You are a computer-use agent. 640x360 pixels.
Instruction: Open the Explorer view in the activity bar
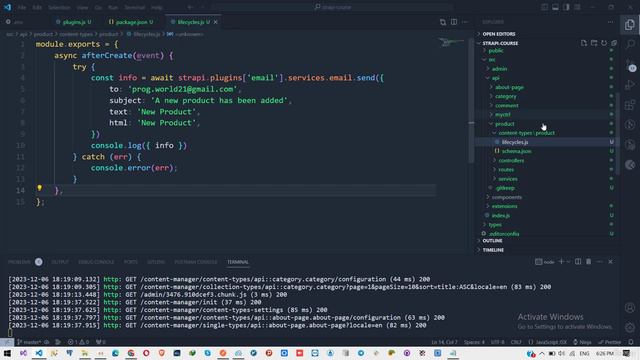(x=629, y=24)
